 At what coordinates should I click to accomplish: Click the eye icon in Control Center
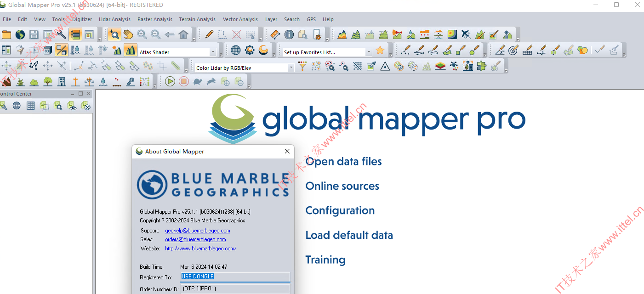click(72, 106)
